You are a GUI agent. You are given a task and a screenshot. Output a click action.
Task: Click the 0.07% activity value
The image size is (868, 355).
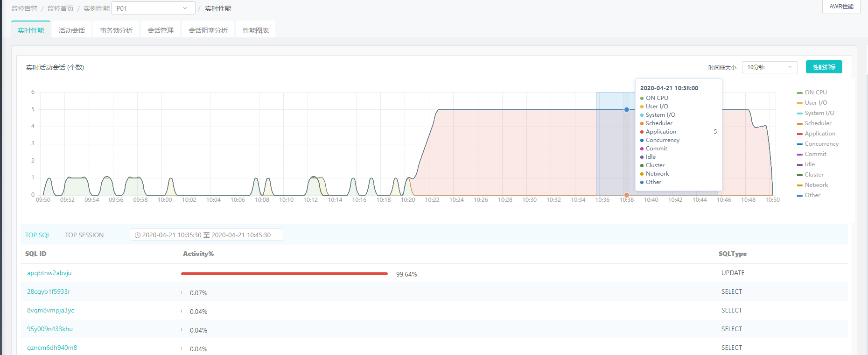(198, 293)
